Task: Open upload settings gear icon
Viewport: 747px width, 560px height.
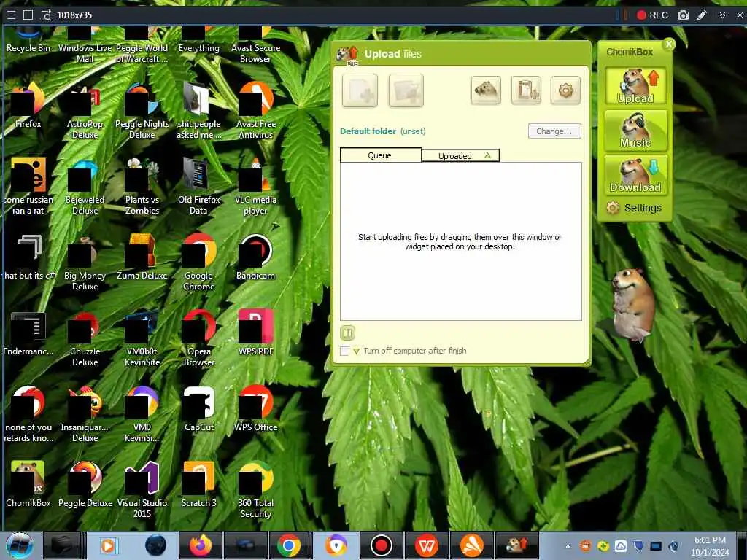Action: 565,90
